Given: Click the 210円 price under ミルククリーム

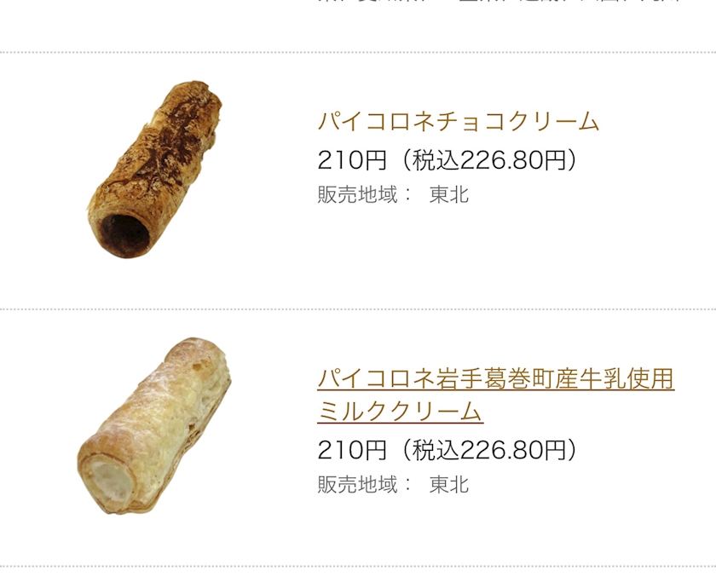Looking at the screenshot, I should click(x=352, y=450).
